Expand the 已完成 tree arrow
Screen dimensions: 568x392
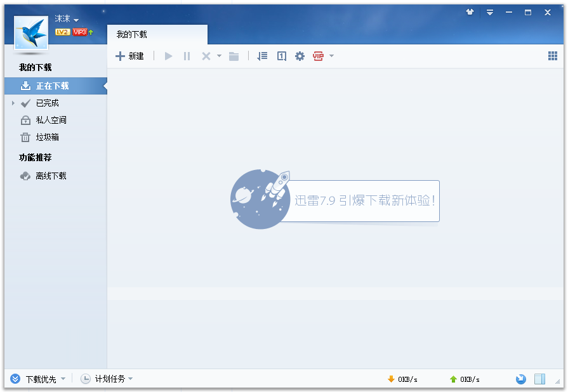[x=13, y=103]
